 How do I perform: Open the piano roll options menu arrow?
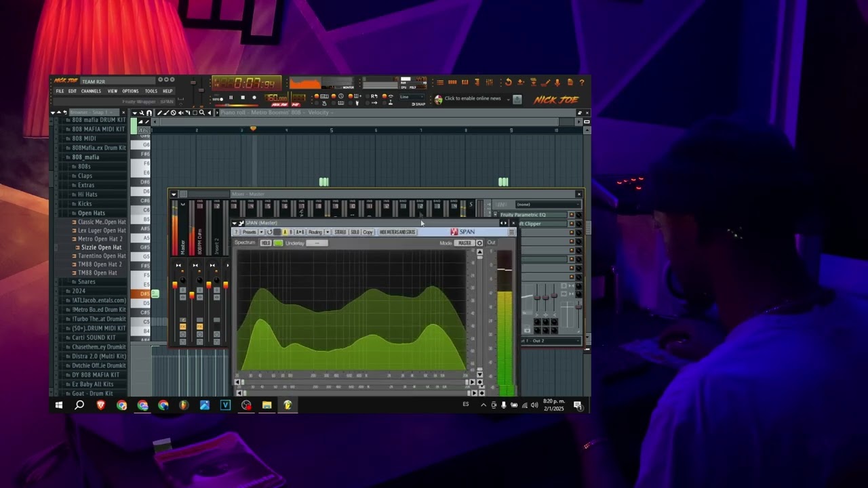[135, 113]
